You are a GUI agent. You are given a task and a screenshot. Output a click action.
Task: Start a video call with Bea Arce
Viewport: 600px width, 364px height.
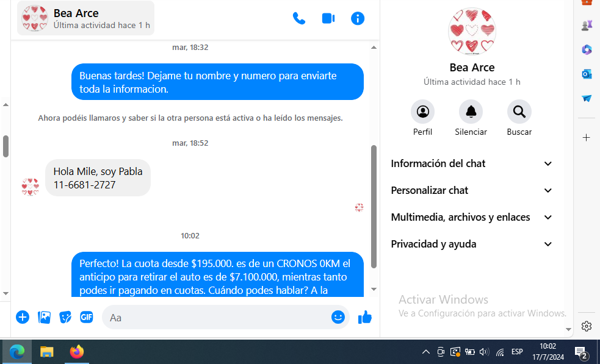pyautogui.click(x=328, y=18)
